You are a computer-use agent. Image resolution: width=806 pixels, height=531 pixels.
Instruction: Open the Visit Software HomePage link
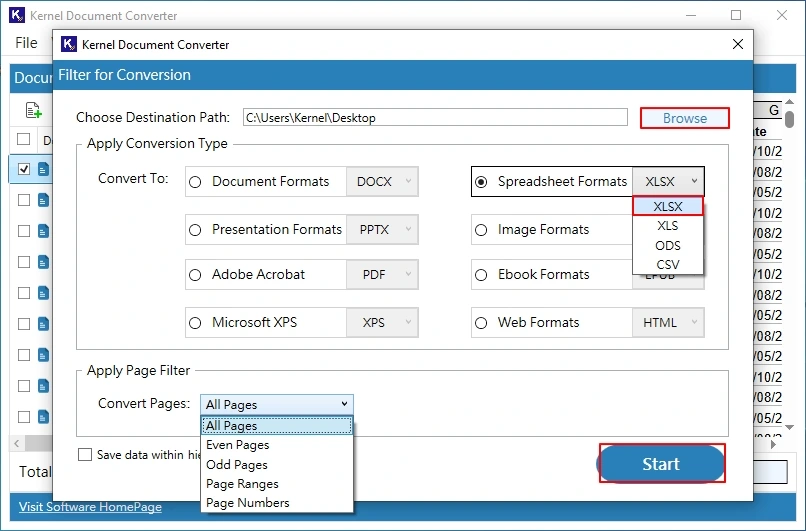(x=90, y=507)
